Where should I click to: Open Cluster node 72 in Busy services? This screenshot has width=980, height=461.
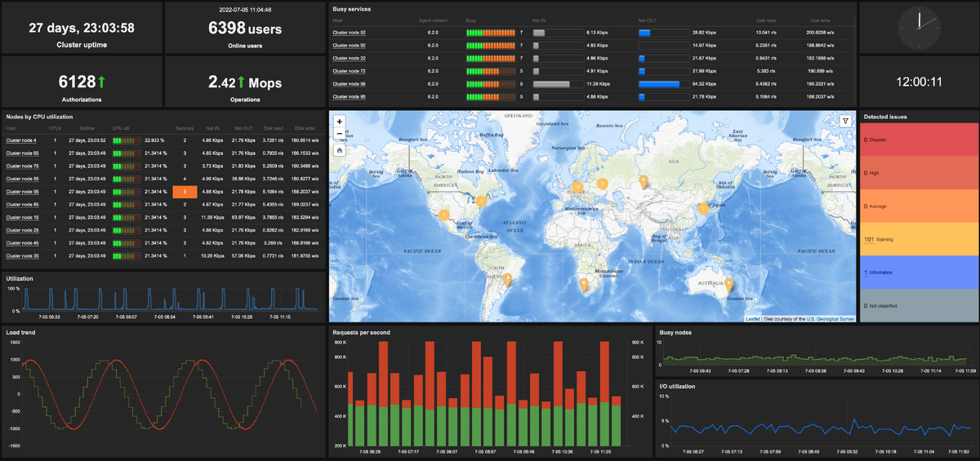(x=349, y=71)
